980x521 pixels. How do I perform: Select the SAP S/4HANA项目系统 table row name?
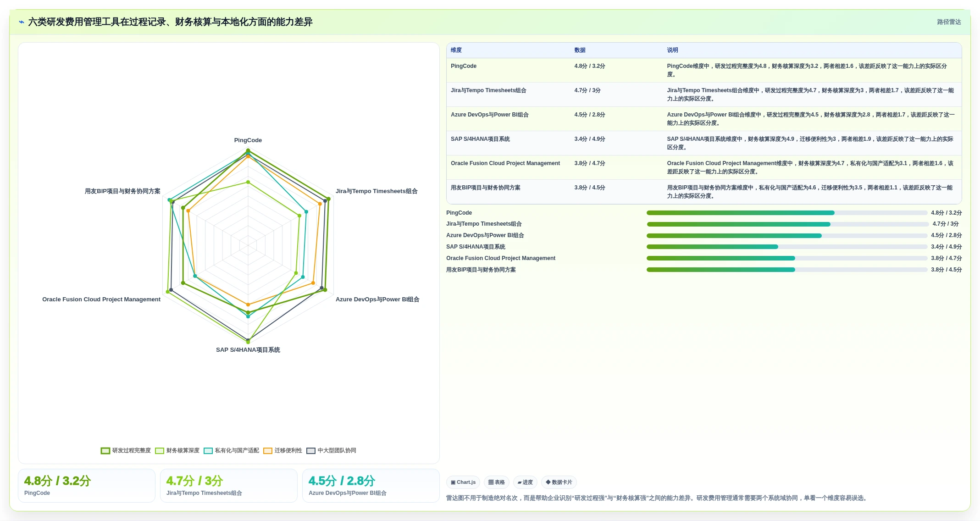pos(480,139)
